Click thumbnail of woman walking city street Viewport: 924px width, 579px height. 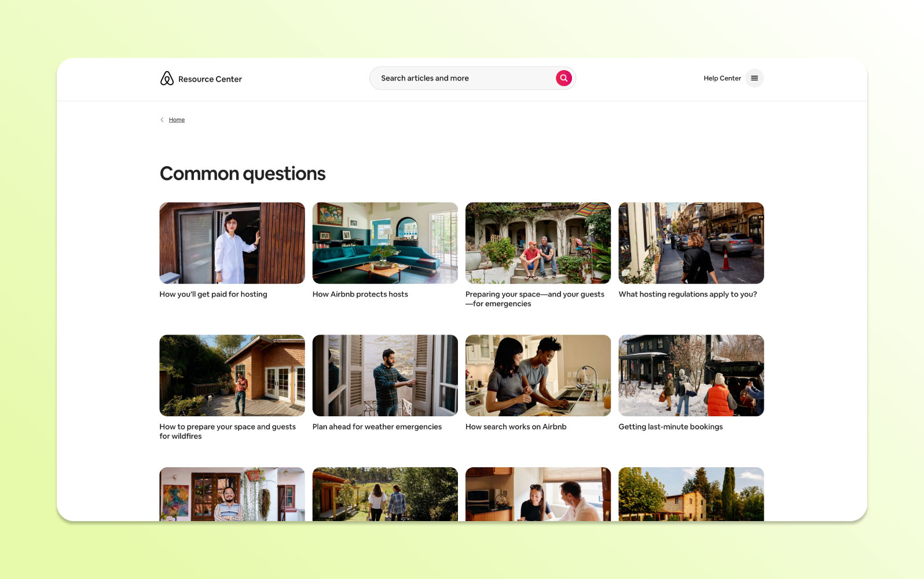click(691, 243)
